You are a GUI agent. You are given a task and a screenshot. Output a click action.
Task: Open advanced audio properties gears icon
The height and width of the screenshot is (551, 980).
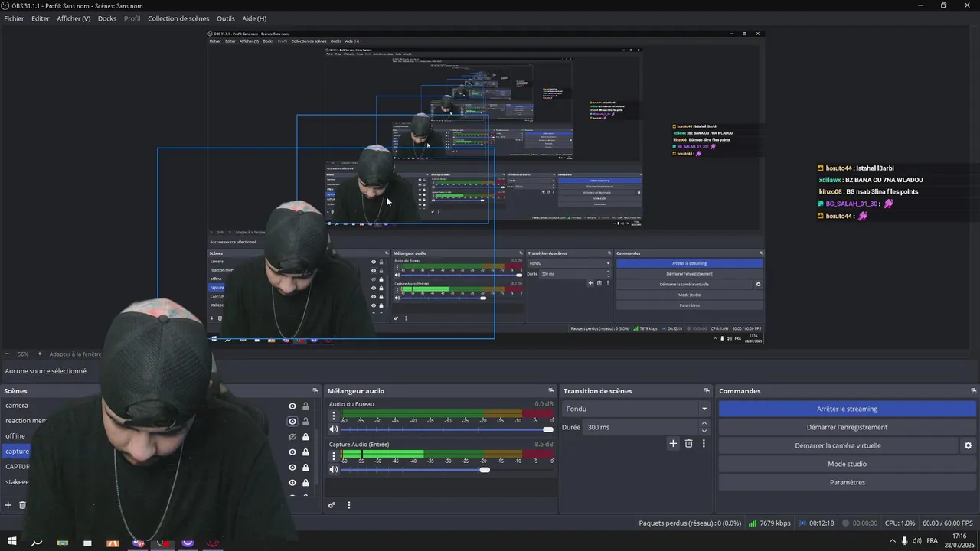point(332,505)
